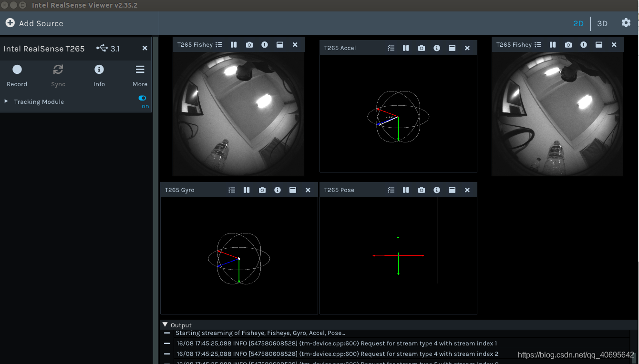Close the right T265 Fisheye panel
Viewport: 639px width, 364px height.
[614, 45]
